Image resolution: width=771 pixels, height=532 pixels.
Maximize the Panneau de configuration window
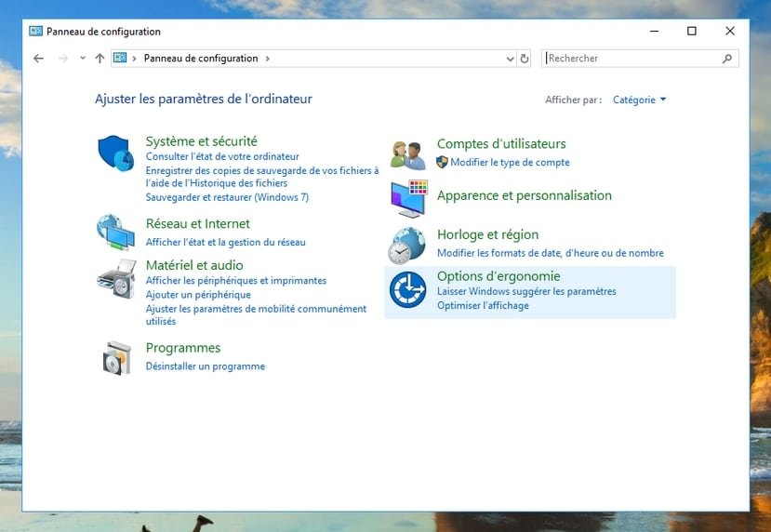pos(692,31)
